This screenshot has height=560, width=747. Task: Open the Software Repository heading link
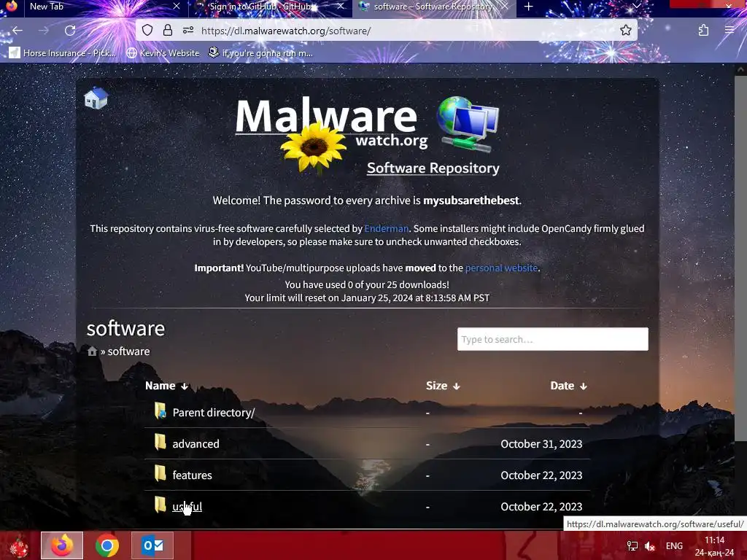(x=433, y=168)
